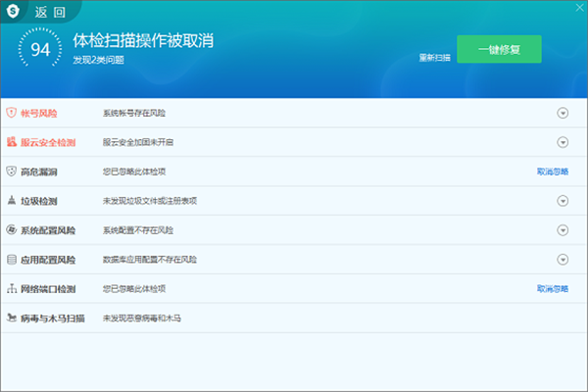Click the 网络端口检测 network icon
The image size is (588, 392).
point(12,289)
